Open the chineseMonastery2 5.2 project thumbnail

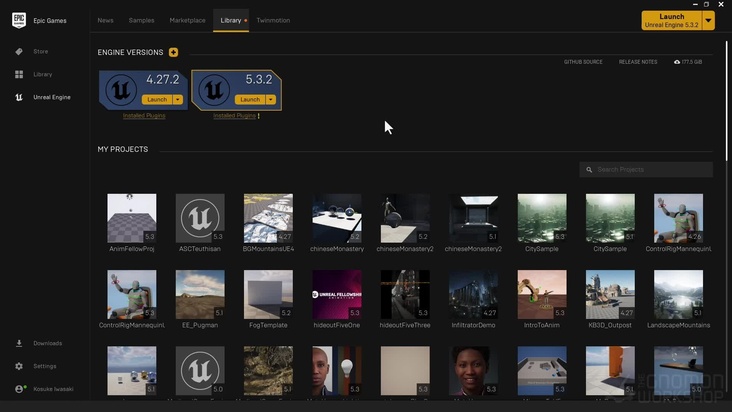click(405, 218)
